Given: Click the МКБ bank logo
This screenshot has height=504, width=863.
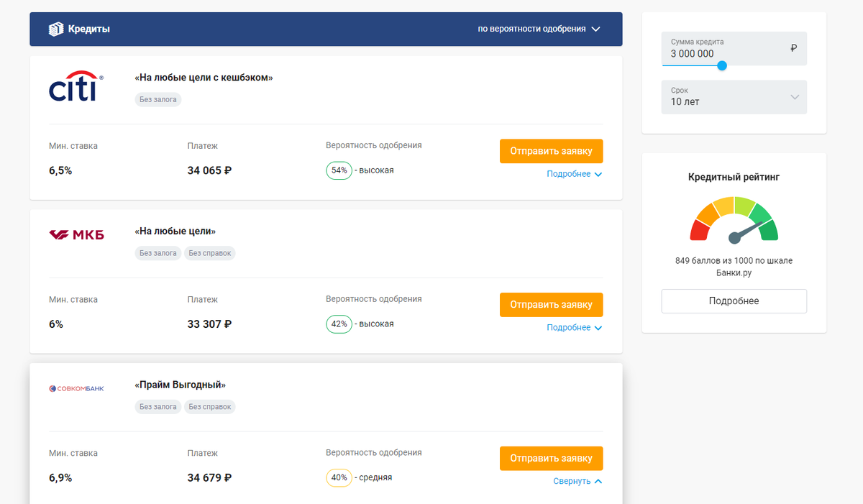Looking at the screenshot, I should tap(76, 234).
